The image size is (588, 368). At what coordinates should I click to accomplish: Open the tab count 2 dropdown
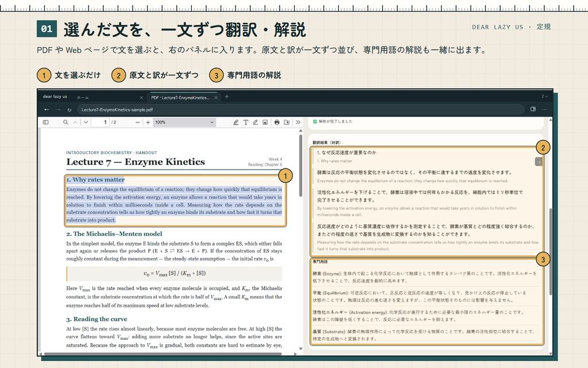click(x=544, y=97)
